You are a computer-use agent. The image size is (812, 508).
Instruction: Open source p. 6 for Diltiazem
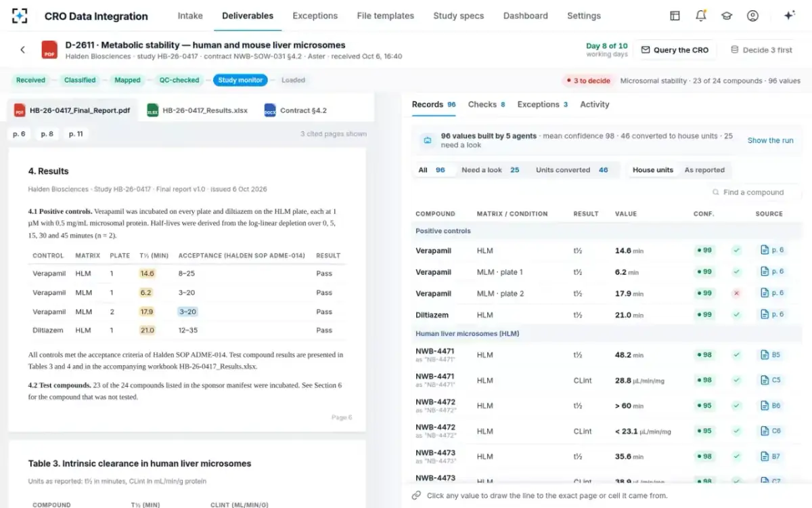click(x=772, y=314)
